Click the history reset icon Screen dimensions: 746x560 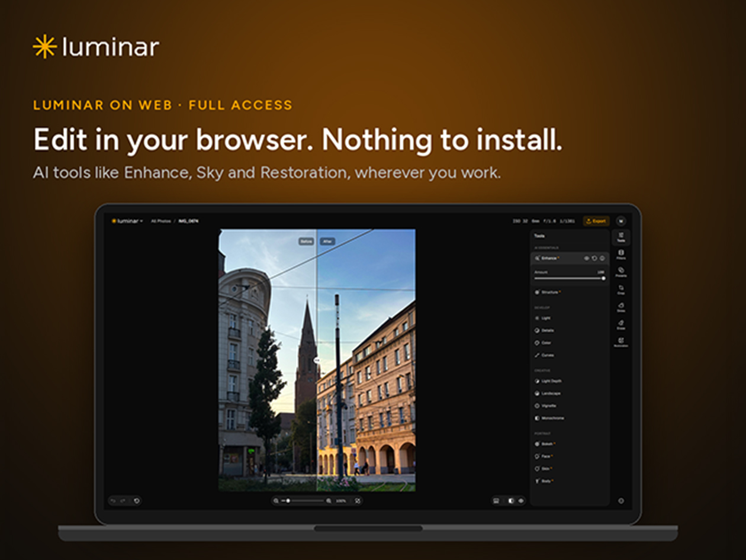[136, 501]
